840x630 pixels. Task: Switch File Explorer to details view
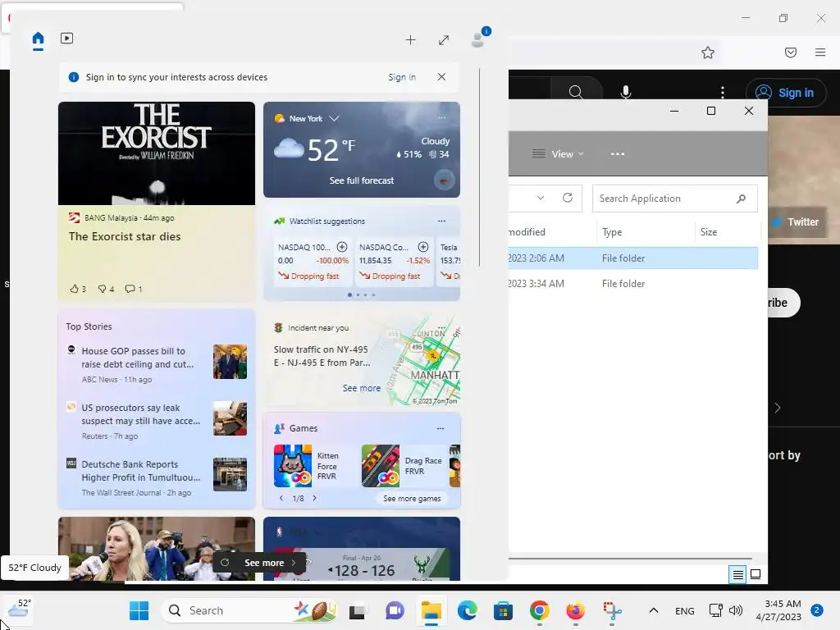(x=737, y=575)
